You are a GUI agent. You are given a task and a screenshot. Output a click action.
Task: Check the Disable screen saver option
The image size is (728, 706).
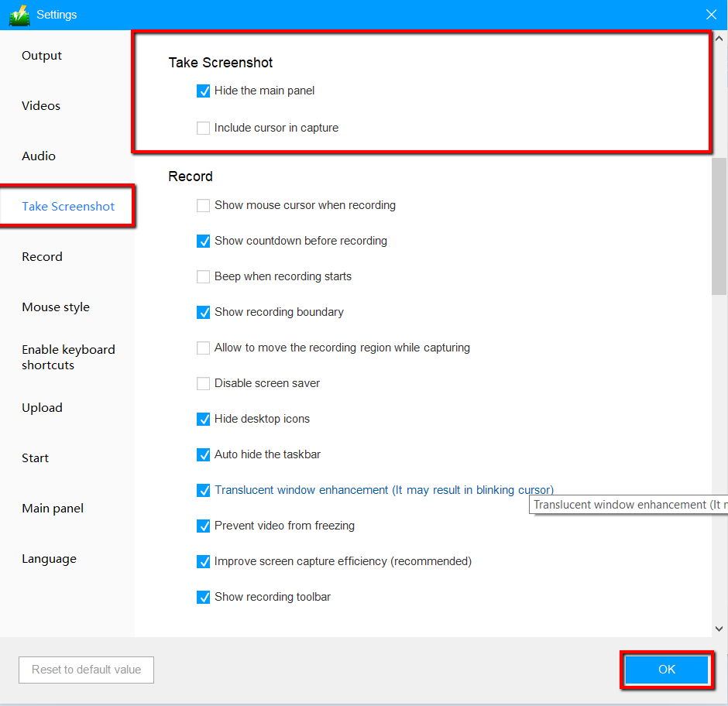pos(203,382)
